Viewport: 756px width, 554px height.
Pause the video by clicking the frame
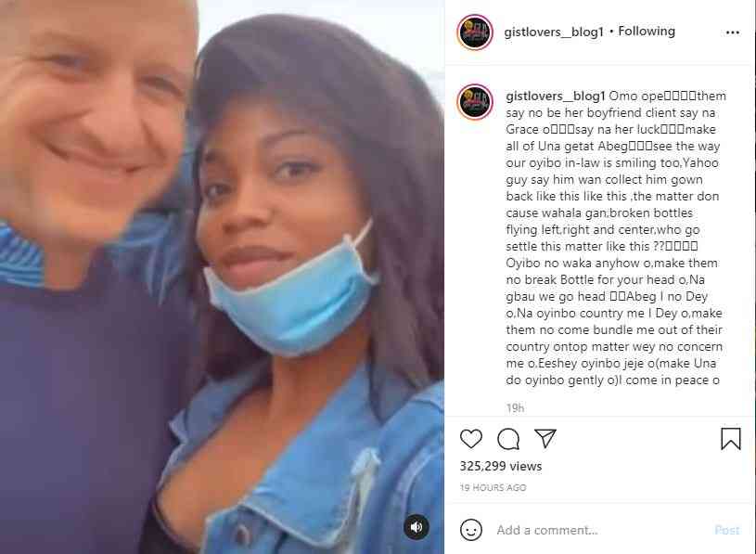[x=222, y=277]
